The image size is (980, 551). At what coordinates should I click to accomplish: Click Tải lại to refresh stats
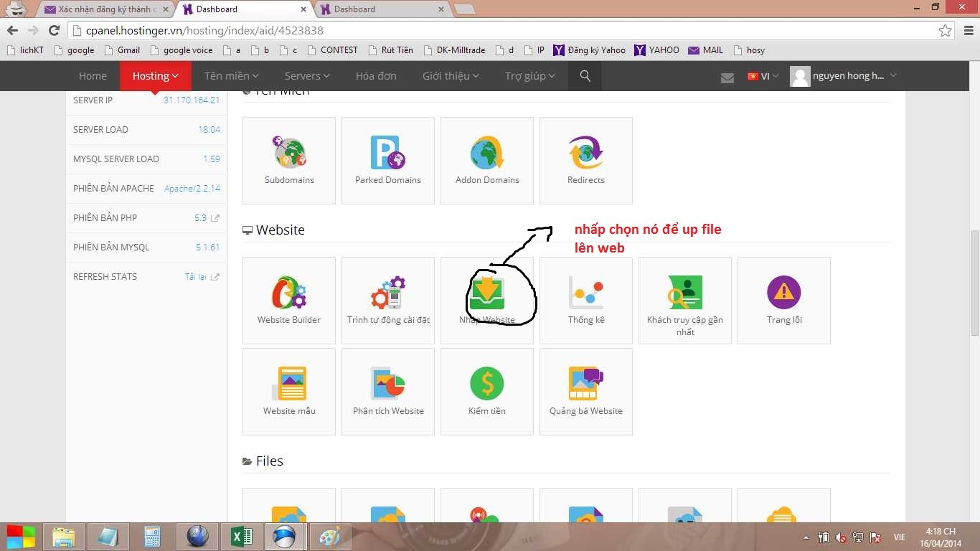[x=197, y=276]
